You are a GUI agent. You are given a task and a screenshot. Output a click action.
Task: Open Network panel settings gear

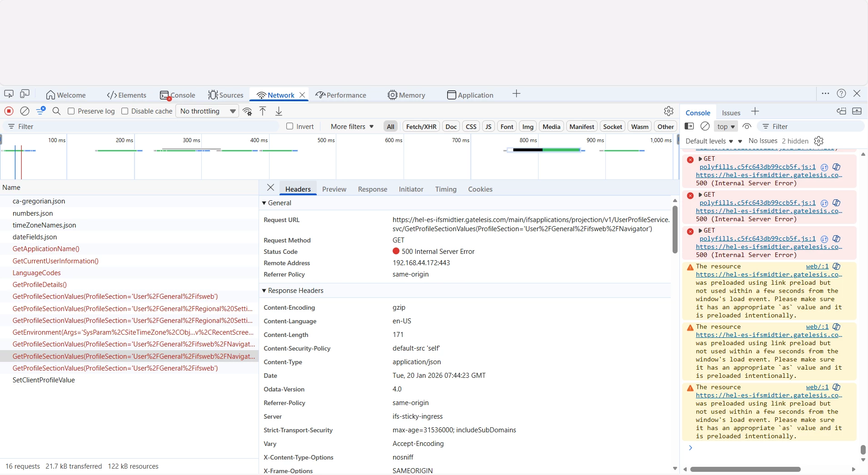[668, 111]
